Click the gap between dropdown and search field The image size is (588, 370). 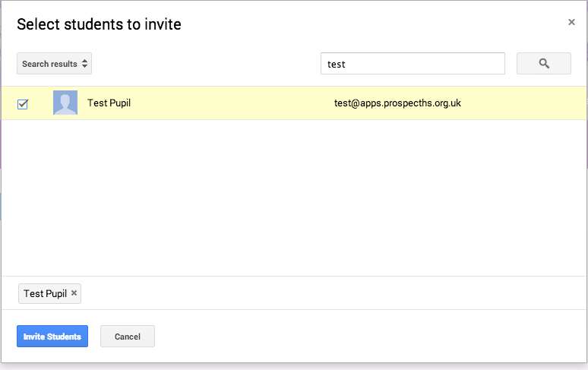[x=205, y=64]
